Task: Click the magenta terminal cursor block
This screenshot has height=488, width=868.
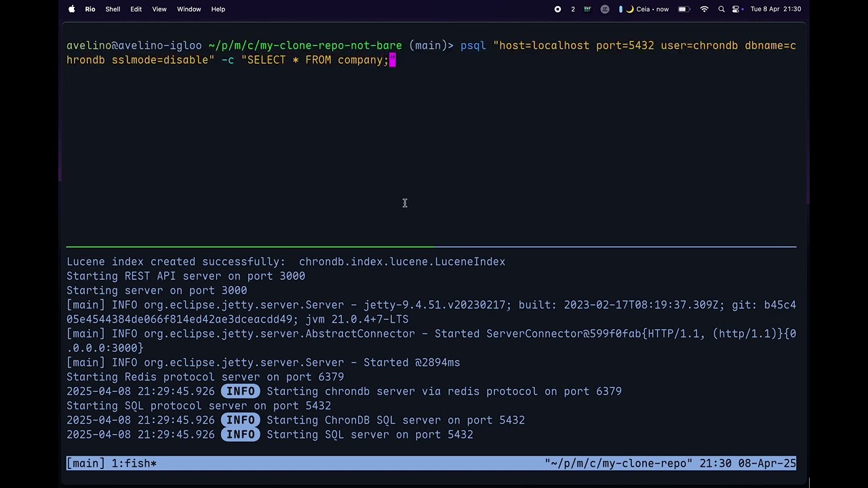Action: point(392,60)
